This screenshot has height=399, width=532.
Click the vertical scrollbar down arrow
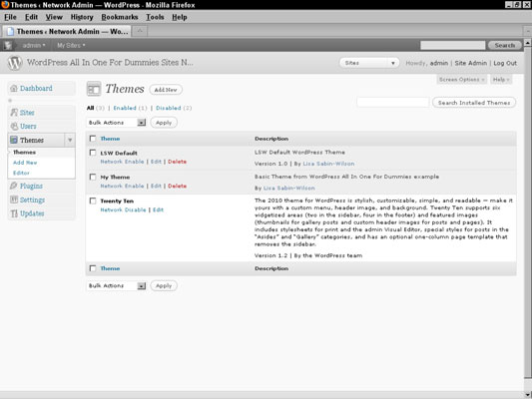528,395
